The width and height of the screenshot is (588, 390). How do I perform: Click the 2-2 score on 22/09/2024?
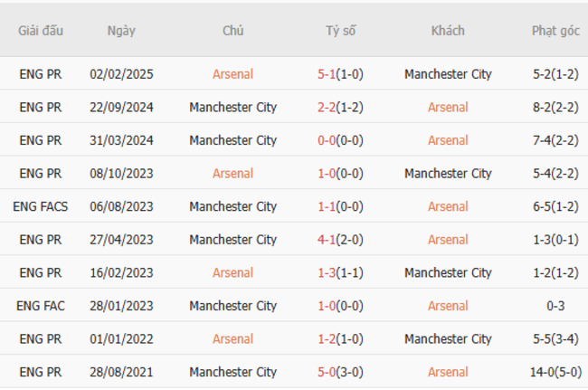[327, 108]
